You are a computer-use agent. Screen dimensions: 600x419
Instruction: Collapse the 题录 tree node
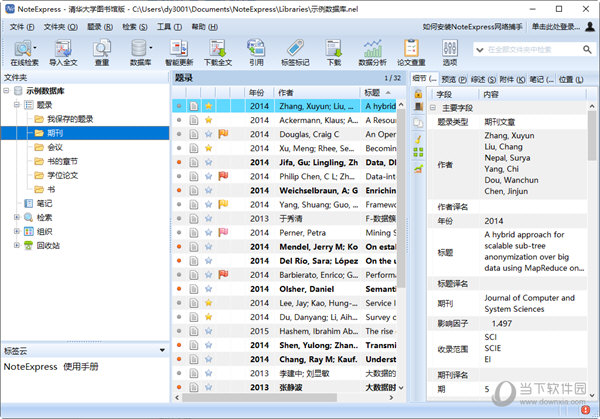tap(16, 104)
